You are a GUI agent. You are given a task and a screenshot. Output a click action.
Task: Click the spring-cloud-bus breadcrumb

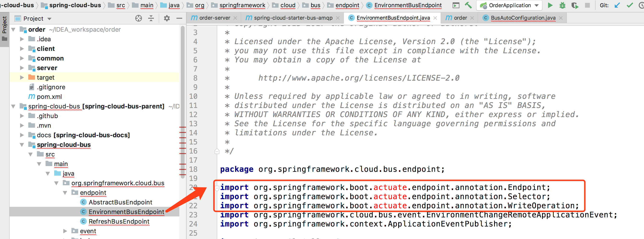pyautogui.click(x=75, y=5)
